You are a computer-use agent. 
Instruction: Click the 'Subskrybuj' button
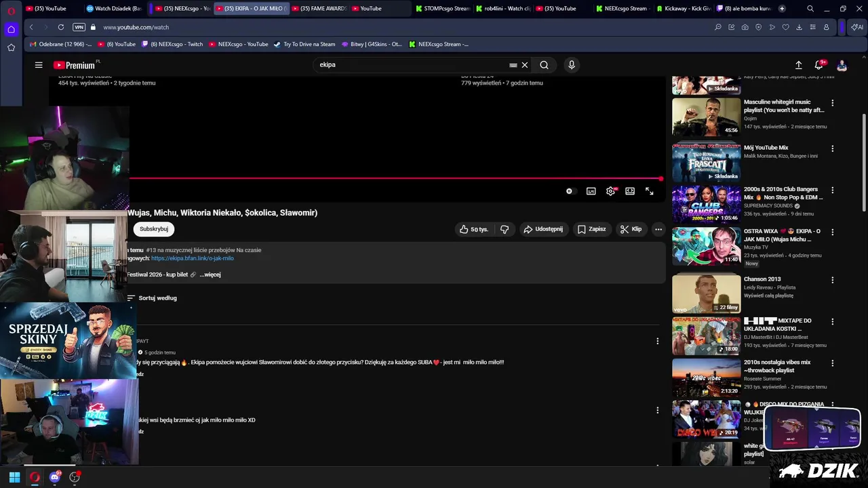pos(154,229)
